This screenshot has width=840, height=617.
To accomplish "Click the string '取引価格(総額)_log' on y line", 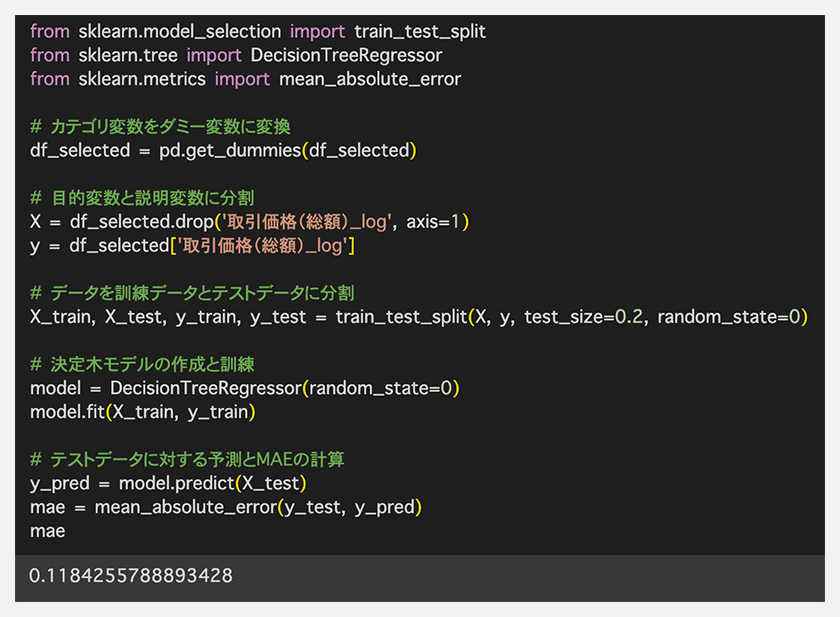I will pyautogui.click(x=262, y=246).
